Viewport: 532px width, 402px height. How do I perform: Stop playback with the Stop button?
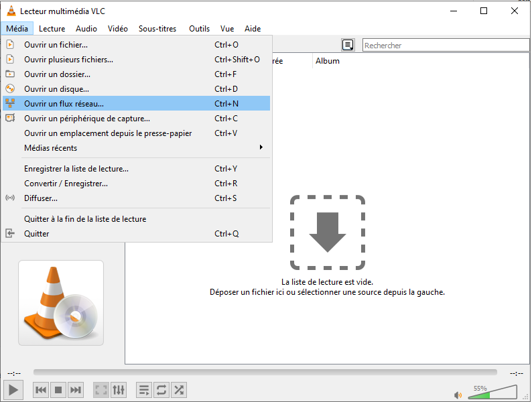(x=58, y=390)
